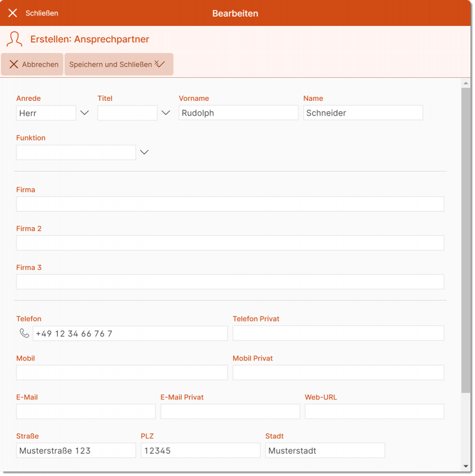Click the vertical scrollbar on right
The image size is (475, 476).
(x=466, y=236)
